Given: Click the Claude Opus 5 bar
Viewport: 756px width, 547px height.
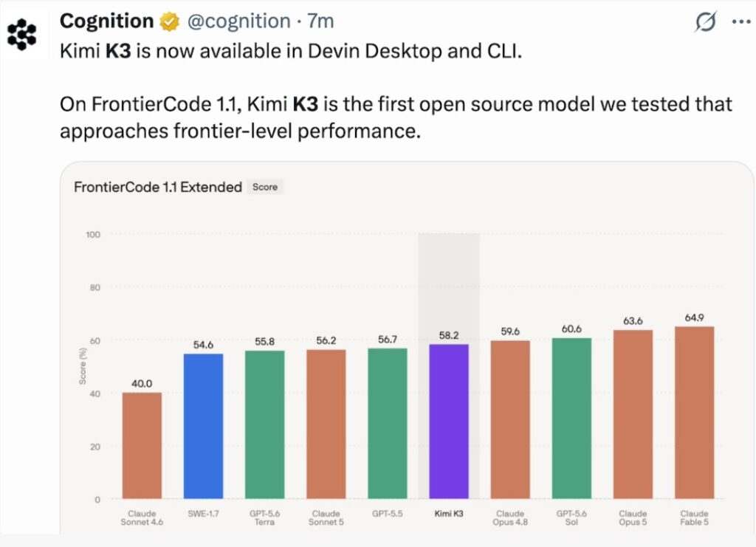Looking at the screenshot, I should (x=633, y=414).
